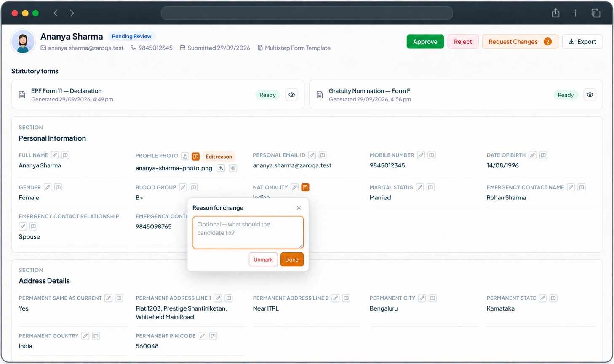Edit the Nationality field
This screenshot has width=614, height=364.
[295, 187]
